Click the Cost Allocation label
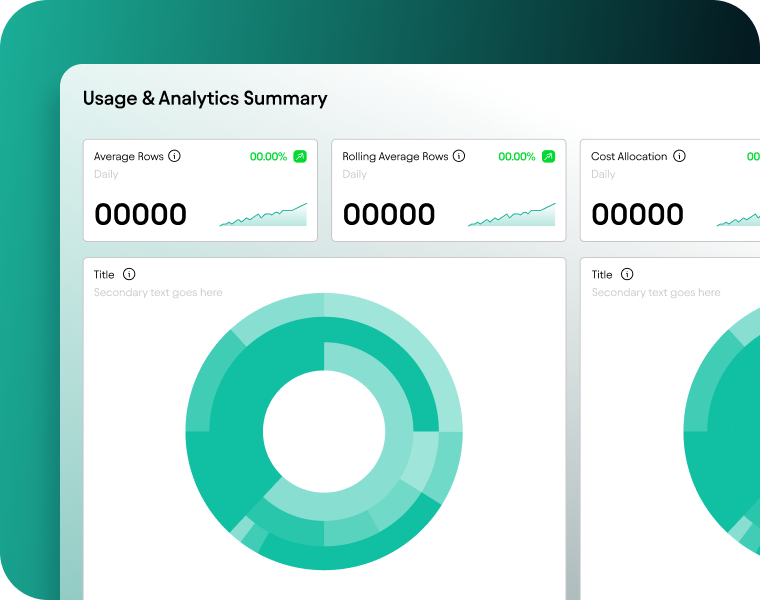Image resolution: width=760 pixels, height=600 pixels. coord(629,157)
